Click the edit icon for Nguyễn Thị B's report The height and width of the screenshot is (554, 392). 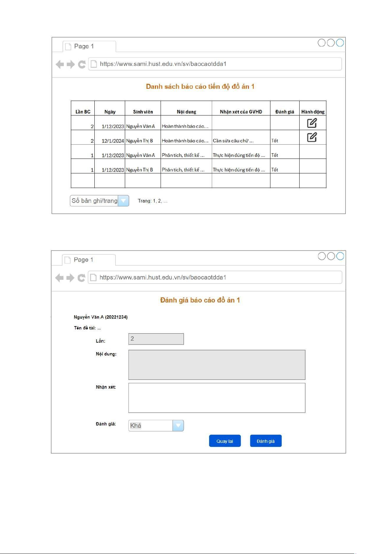pyautogui.click(x=312, y=137)
